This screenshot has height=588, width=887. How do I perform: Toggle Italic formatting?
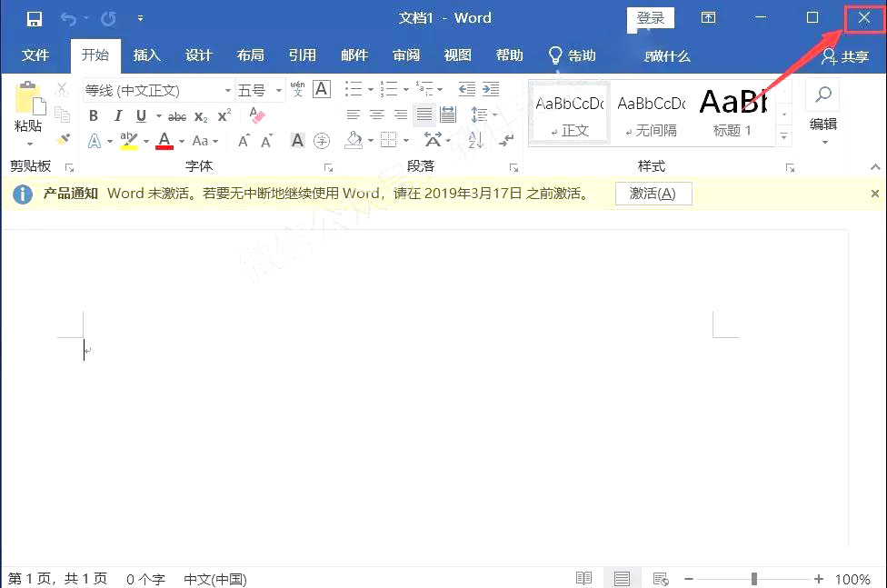pyautogui.click(x=117, y=116)
